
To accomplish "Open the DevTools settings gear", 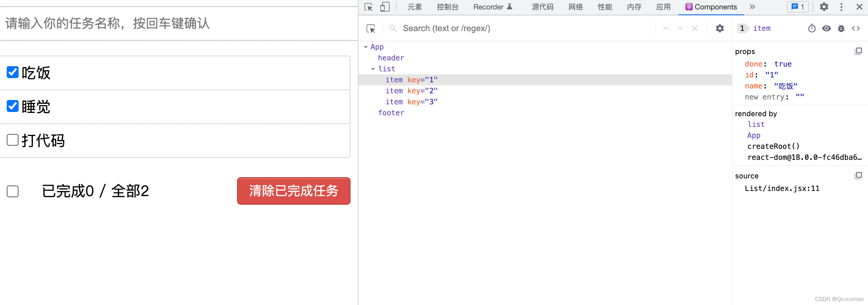I will [824, 7].
